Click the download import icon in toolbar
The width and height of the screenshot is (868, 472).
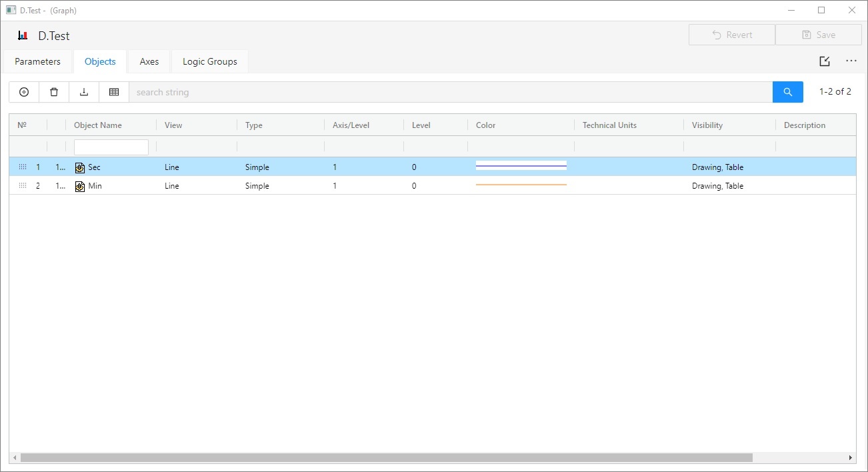pos(84,92)
